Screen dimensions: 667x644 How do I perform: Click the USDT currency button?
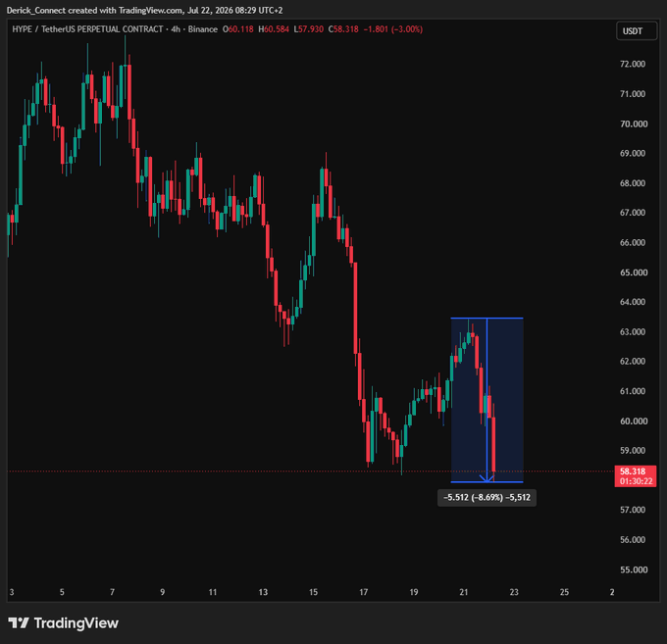pos(637,31)
